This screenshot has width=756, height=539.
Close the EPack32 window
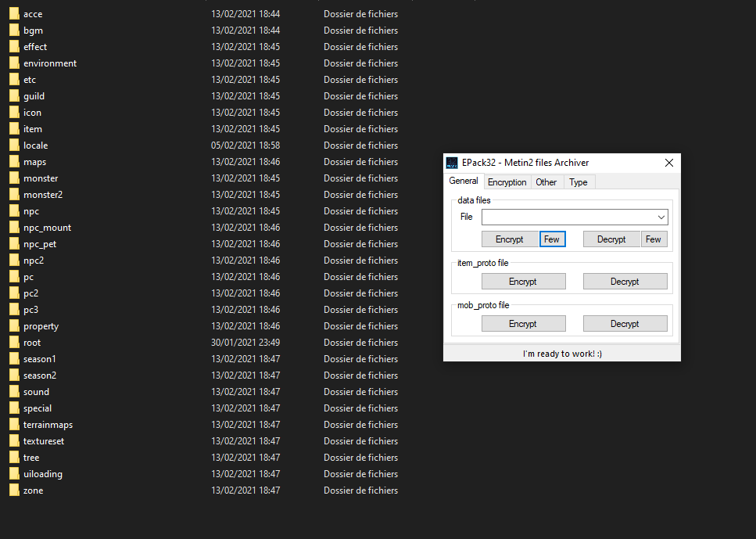[669, 163]
